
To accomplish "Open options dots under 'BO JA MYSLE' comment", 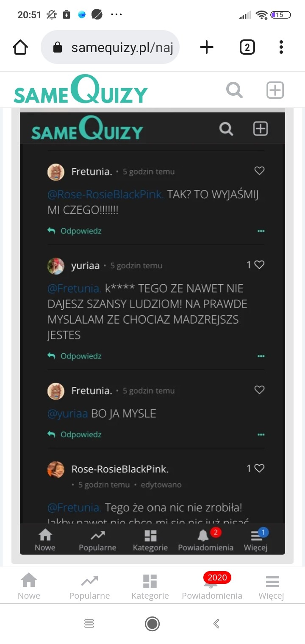I will click(x=261, y=435).
